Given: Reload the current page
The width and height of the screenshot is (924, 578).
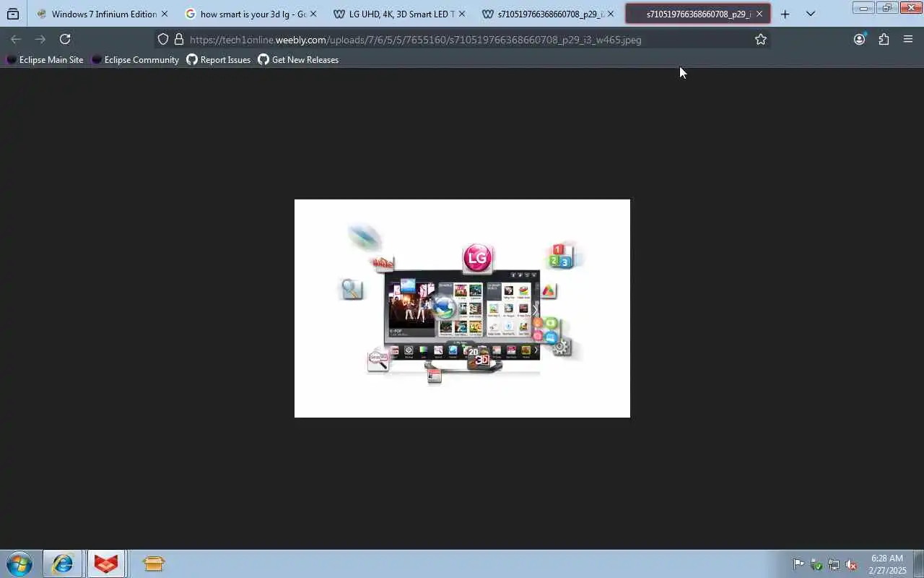Looking at the screenshot, I should [65, 39].
